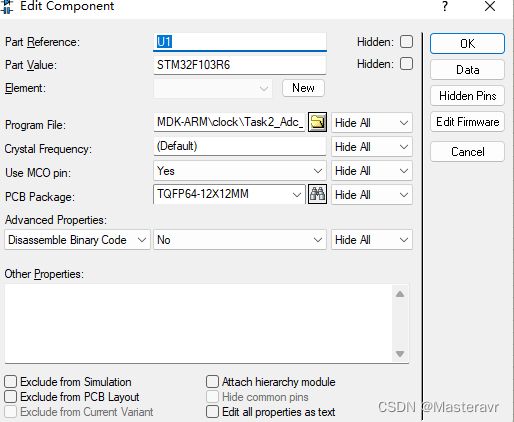Click the OK button
The height and width of the screenshot is (422, 514).
pos(467,43)
